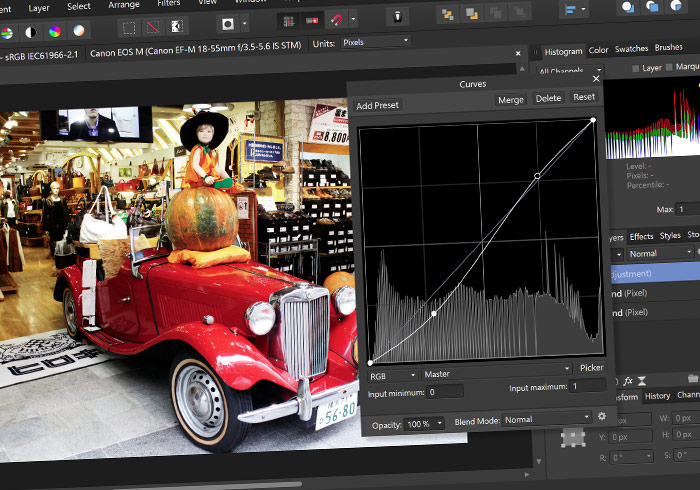This screenshot has width=700, height=490.
Task: Click the Picker button in Curves
Action: [x=592, y=368]
